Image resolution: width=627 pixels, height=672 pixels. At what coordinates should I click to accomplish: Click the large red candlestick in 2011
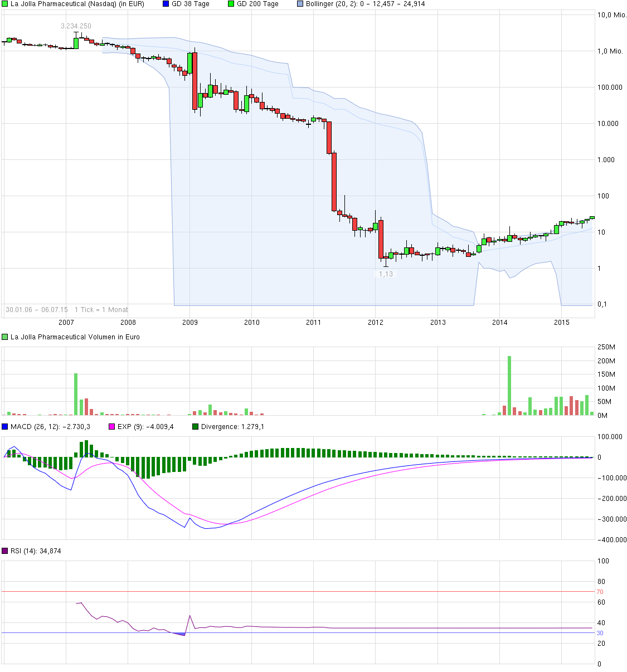pos(334,182)
